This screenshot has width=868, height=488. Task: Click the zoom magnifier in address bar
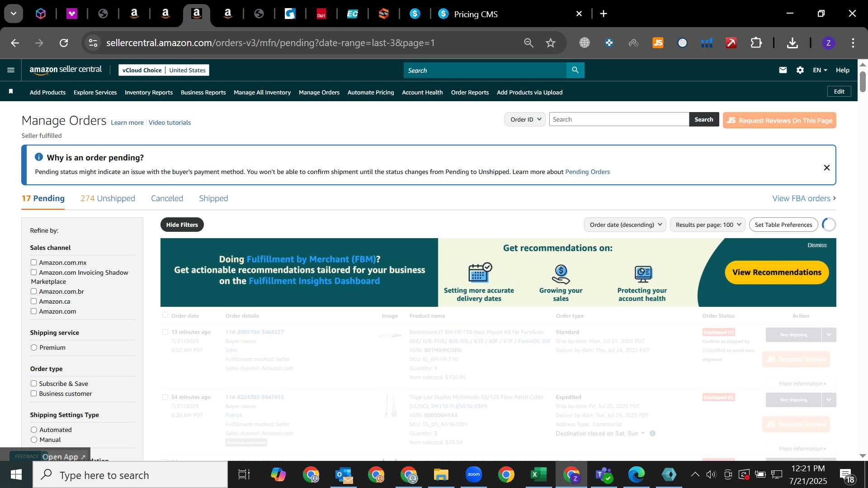tap(528, 43)
